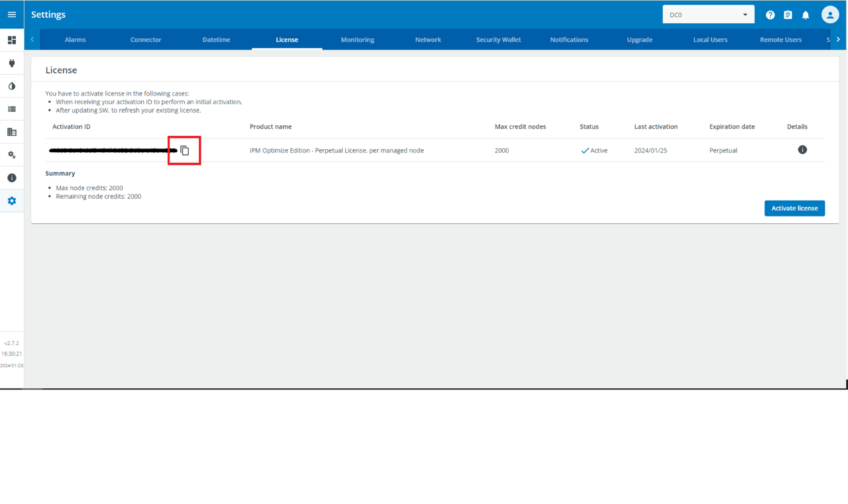The width and height of the screenshot is (848, 504).
Task: Click the clipboard icon in top bar
Action: tap(788, 14)
